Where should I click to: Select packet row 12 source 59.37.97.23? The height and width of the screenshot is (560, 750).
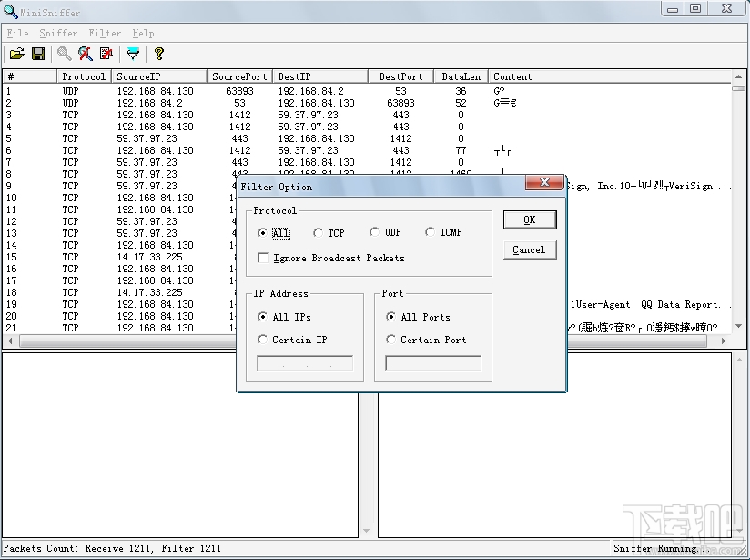(x=119, y=221)
